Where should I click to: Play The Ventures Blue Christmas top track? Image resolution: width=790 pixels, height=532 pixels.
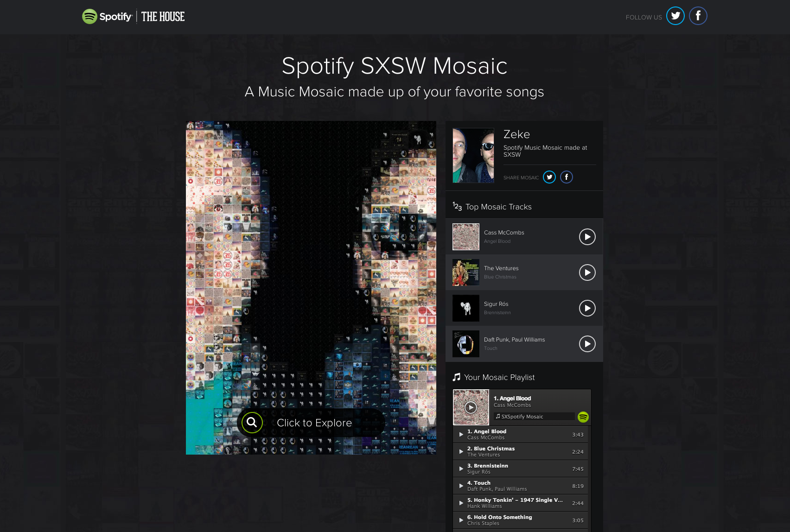click(587, 272)
